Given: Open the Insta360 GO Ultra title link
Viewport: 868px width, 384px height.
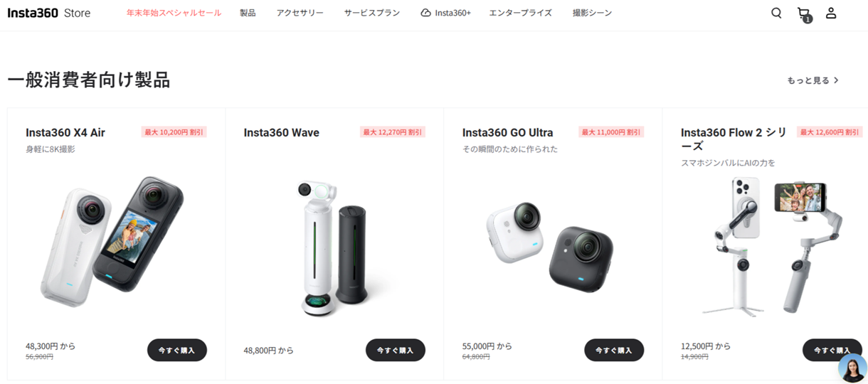Looking at the screenshot, I should click(507, 132).
